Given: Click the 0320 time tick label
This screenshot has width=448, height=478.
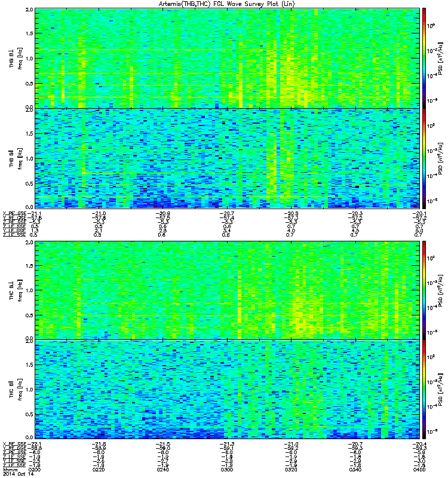Looking at the screenshot, I should tap(291, 470).
